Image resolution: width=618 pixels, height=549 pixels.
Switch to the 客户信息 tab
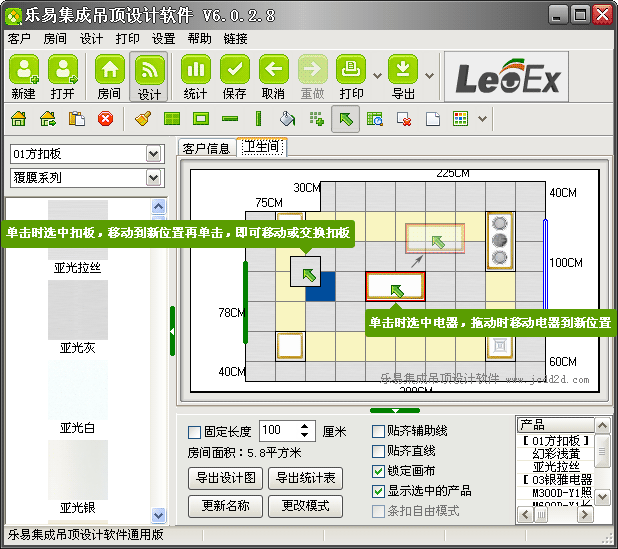[206, 148]
